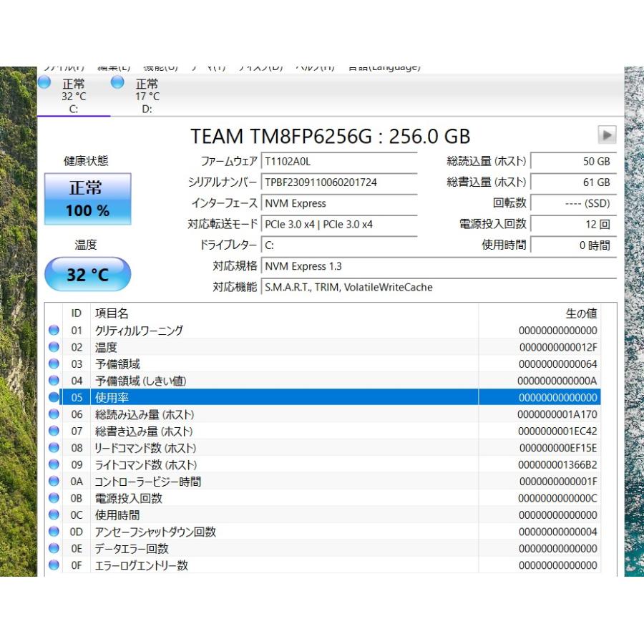This screenshot has width=644, height=644.
Task: Click the serial number field TPBF2309110060201724
Action: pyautogui.click(x=339, y=182)
